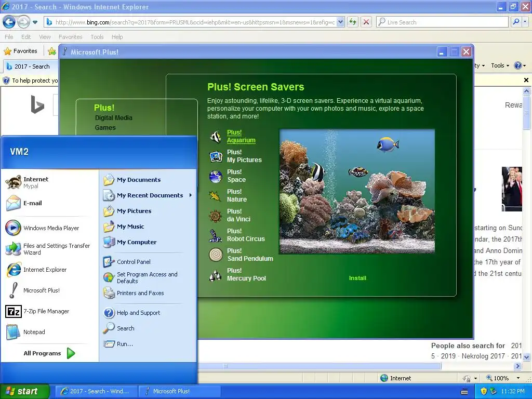Image resolution: width=532 pixels, height=399 pixels.
Task: Click the refresh button in Internet Explorer
Action: (x=353, y=22)
